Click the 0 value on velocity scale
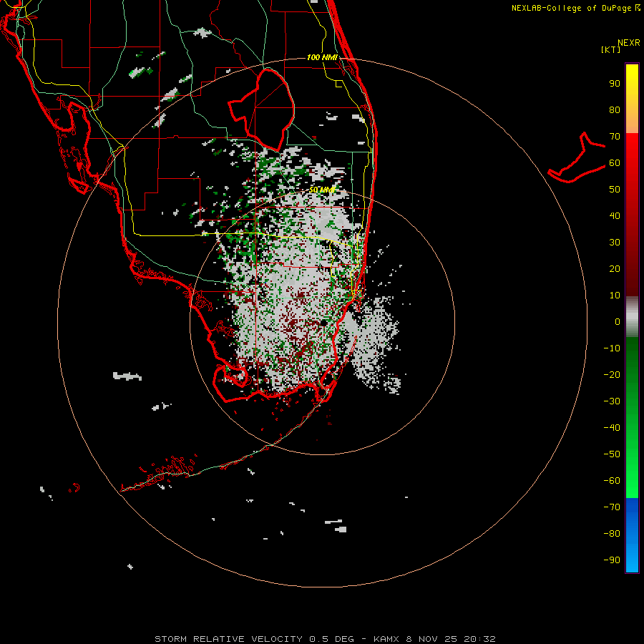This screenshot has height=644, width=644. point(618,321)
